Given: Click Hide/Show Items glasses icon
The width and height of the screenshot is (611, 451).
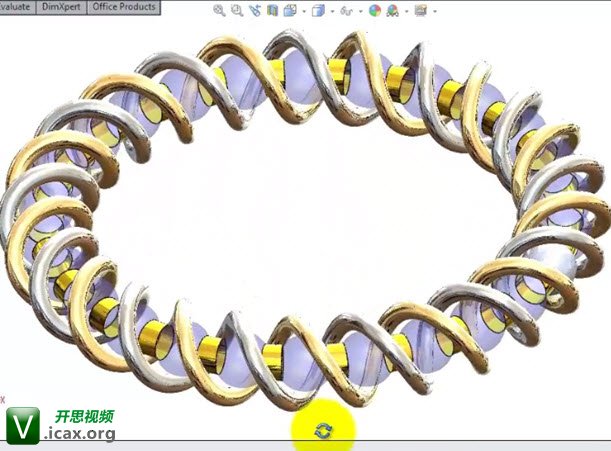Looking at the screenshot, I should coord(346,11).
